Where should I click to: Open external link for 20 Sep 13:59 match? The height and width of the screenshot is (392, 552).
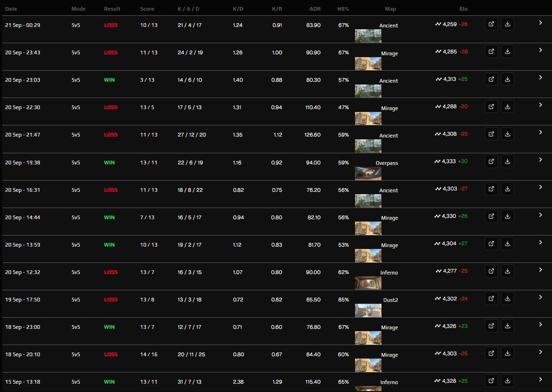click(x=491, y=244)
